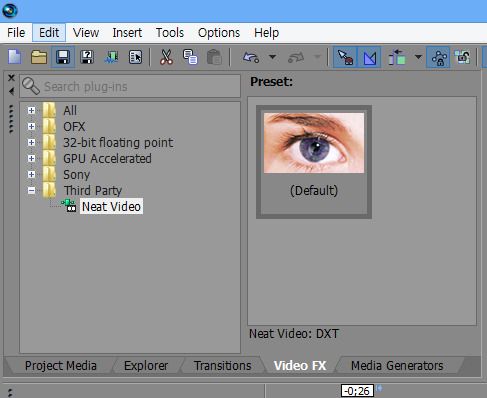Switch to the Video FX tab

point(300,366)
